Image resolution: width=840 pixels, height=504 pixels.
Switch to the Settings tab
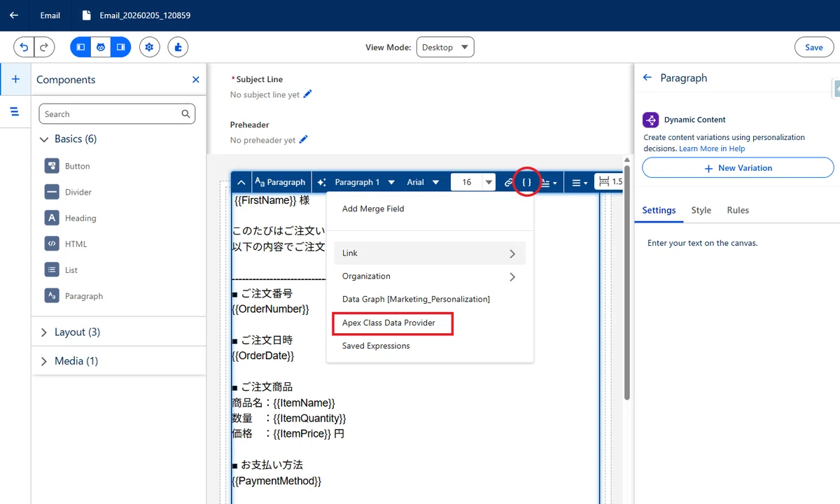(659, 211)
